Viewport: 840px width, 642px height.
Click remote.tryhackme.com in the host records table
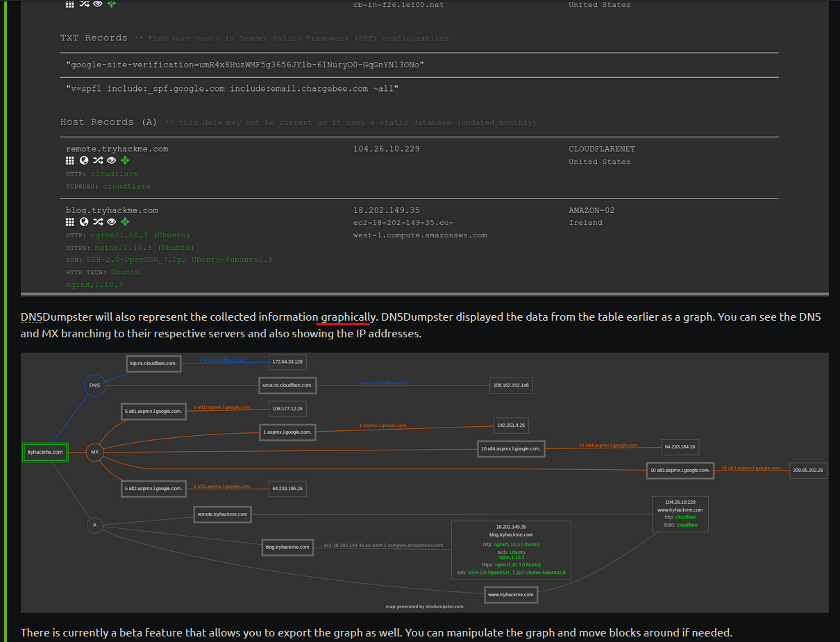(x=117, y=149)
